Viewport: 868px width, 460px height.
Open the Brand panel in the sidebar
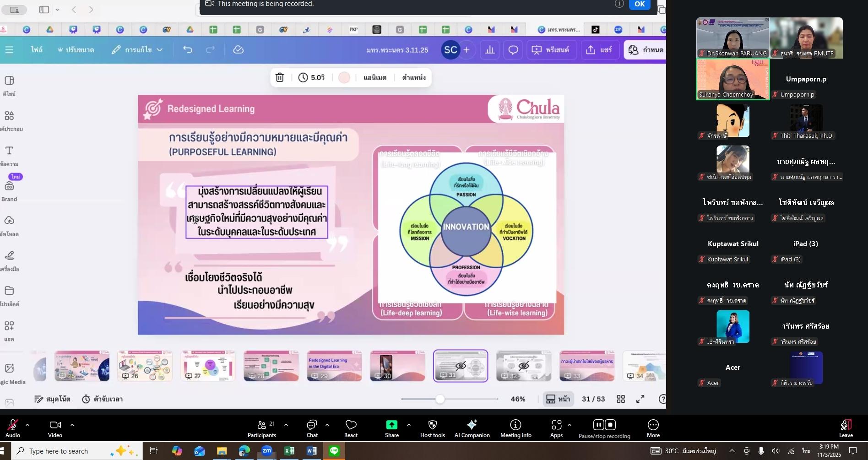pyautogui.click(x=9, y=190)
